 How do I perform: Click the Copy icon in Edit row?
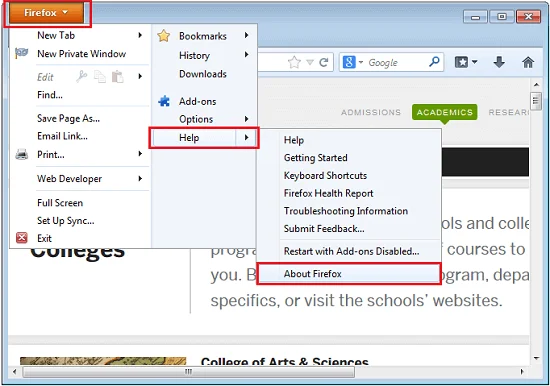[x=100, y=76]
